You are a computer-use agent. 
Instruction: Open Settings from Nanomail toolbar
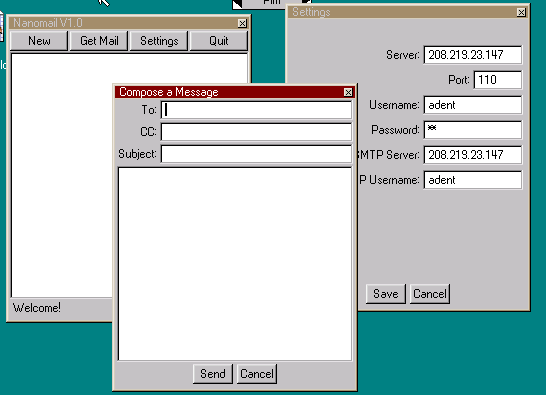(x=159, y=41)
